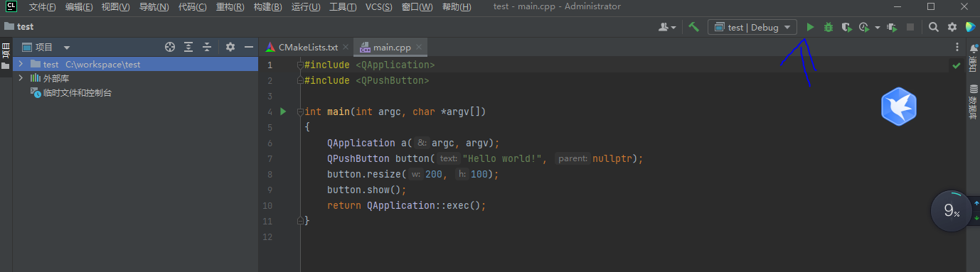Open the 帮助(H) menu

click(456, 7)
